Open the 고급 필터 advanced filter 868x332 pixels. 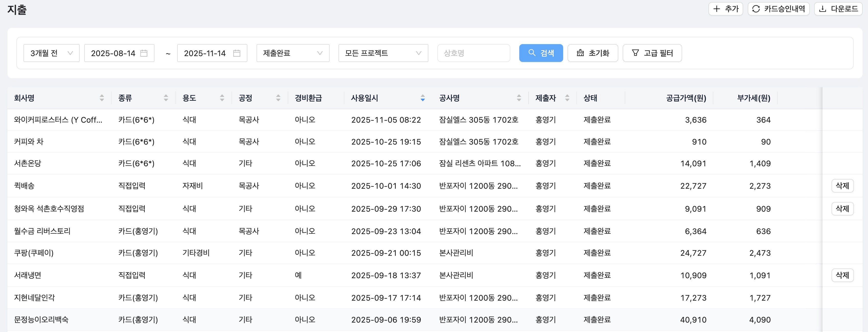pyautogui.click(x=652, y=53)
